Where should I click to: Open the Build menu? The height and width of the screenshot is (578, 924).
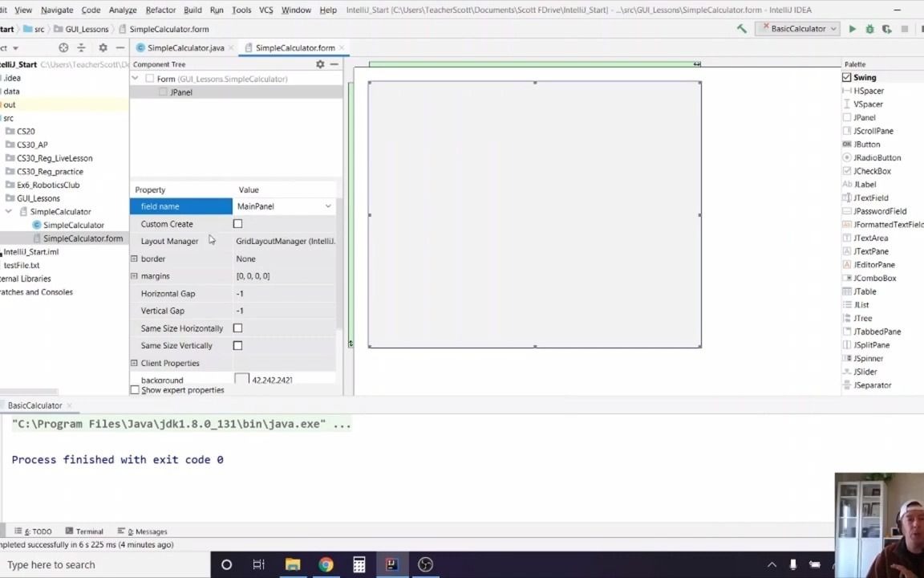point(192,10)
